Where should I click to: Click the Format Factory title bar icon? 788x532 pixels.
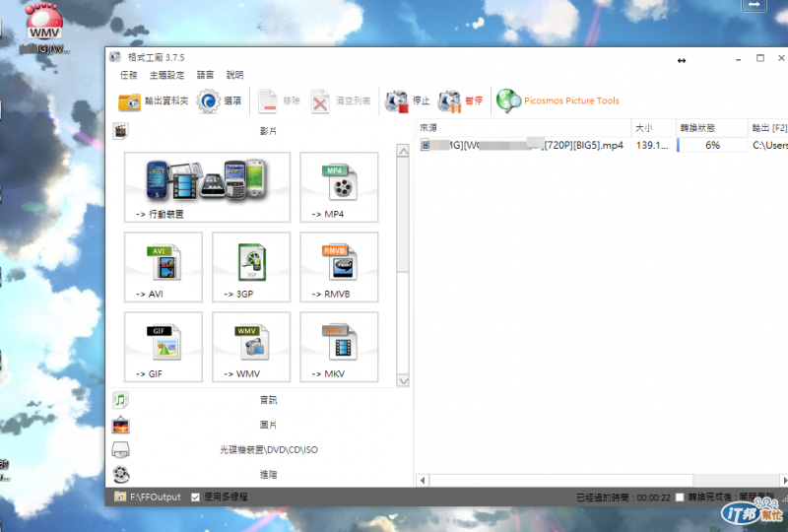[x=115, y=57]
